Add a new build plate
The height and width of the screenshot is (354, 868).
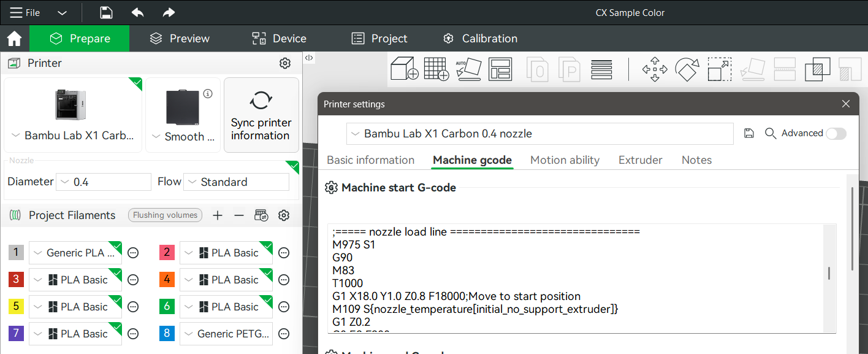click(436, 69)
